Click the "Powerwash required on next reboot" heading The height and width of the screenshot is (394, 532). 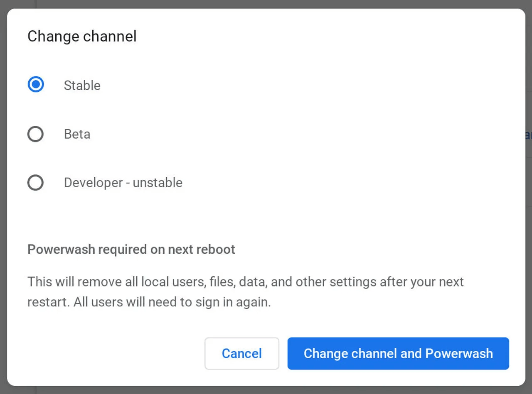(x=131, y=250)
